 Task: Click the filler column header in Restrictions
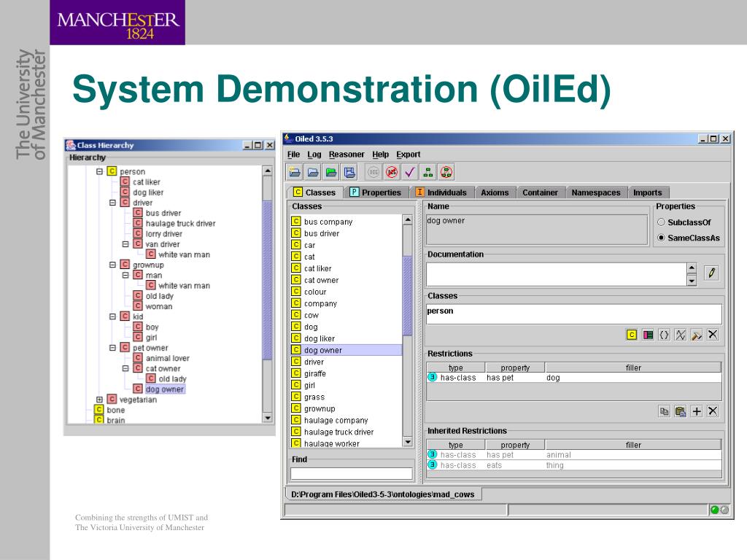633,367
